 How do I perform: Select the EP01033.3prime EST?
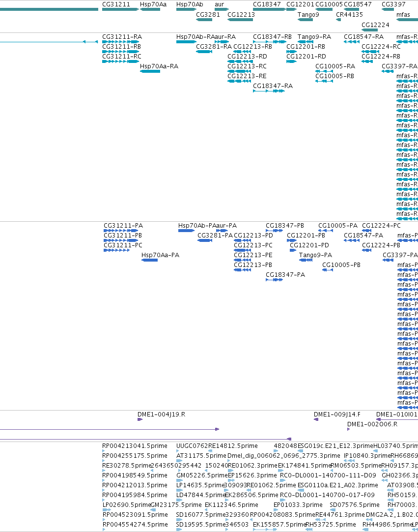click(x=275, y=510)
